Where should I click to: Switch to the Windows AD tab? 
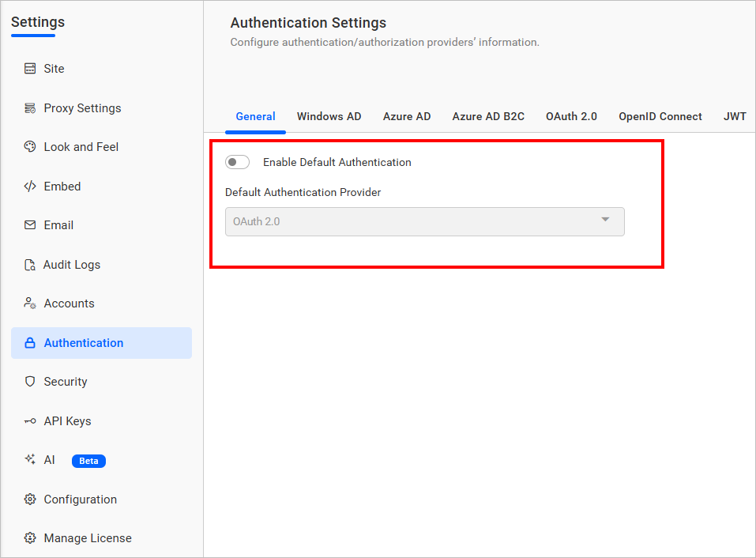tap(329, 116)
